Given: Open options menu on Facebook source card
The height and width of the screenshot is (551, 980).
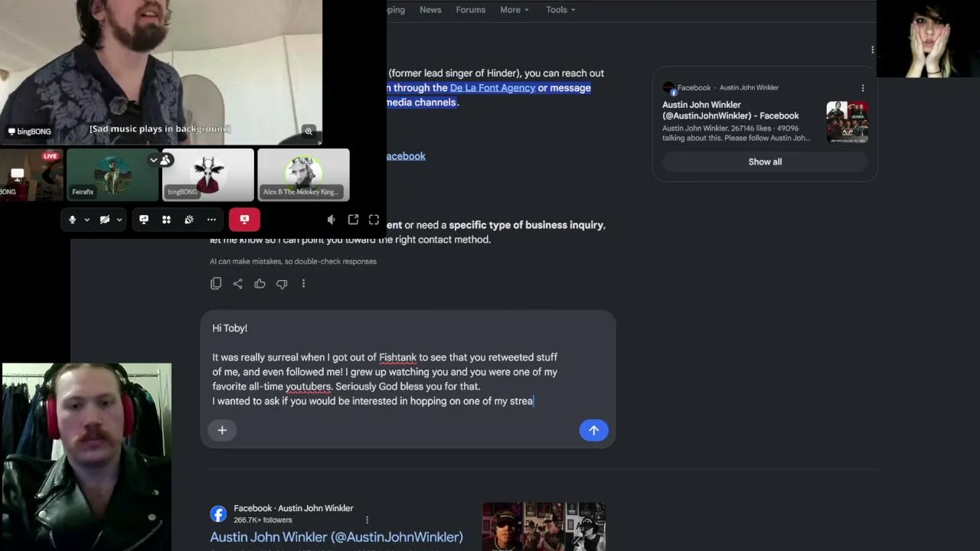Looking at the screenshot, I should pos(863,88).
